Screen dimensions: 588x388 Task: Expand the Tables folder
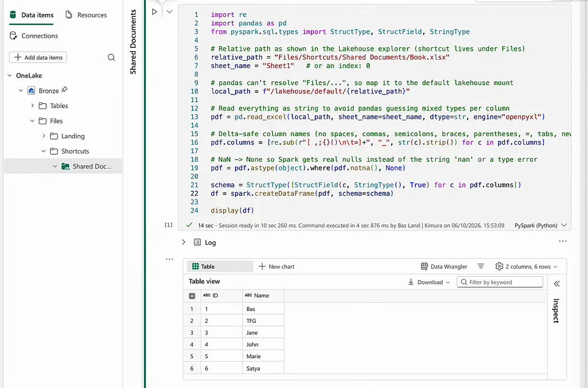point(32,106)
